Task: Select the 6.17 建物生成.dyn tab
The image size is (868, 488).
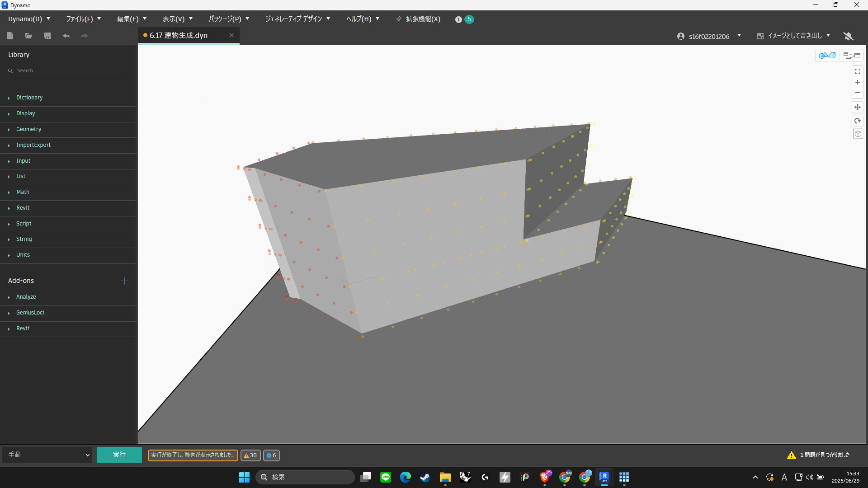Action: tap(179, 35)
